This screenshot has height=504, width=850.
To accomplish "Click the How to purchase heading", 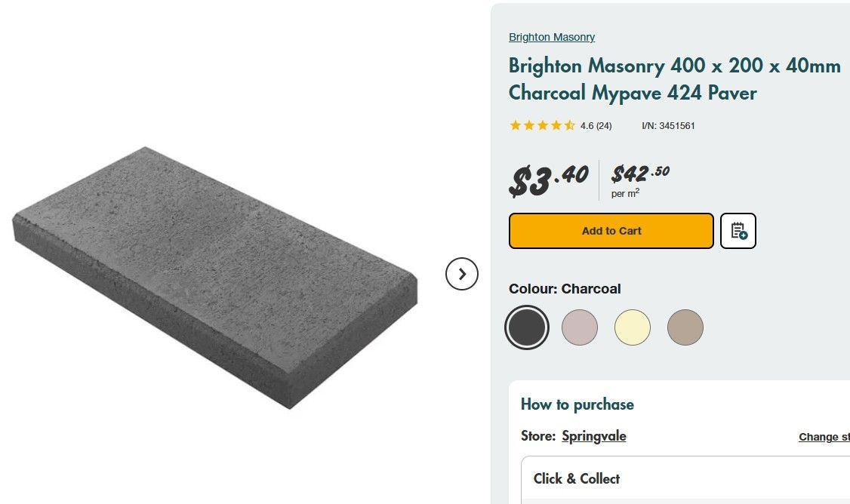I will tap(577, 404).
